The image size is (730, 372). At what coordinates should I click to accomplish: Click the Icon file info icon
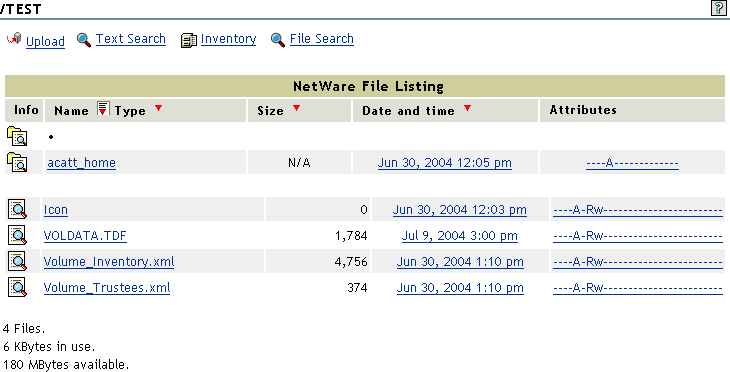pos(18,209)
